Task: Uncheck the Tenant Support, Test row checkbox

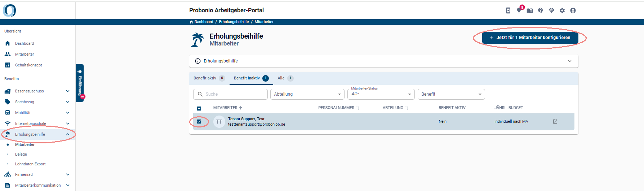Action: 199,122
